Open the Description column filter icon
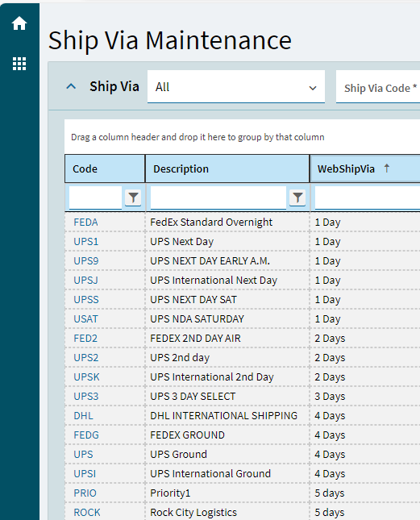Viewport: 420px width, 520px height. (297, 198)
